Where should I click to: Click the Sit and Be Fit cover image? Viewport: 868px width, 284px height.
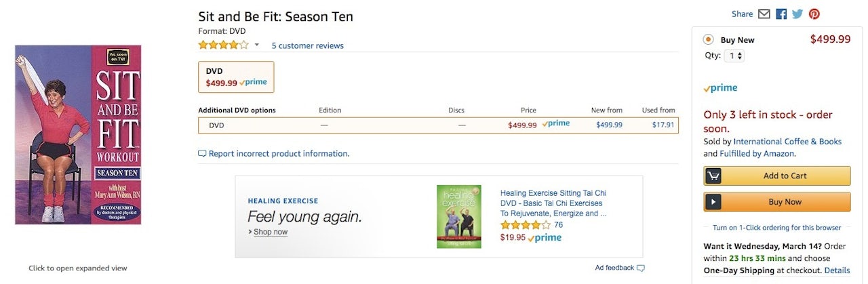78,134
